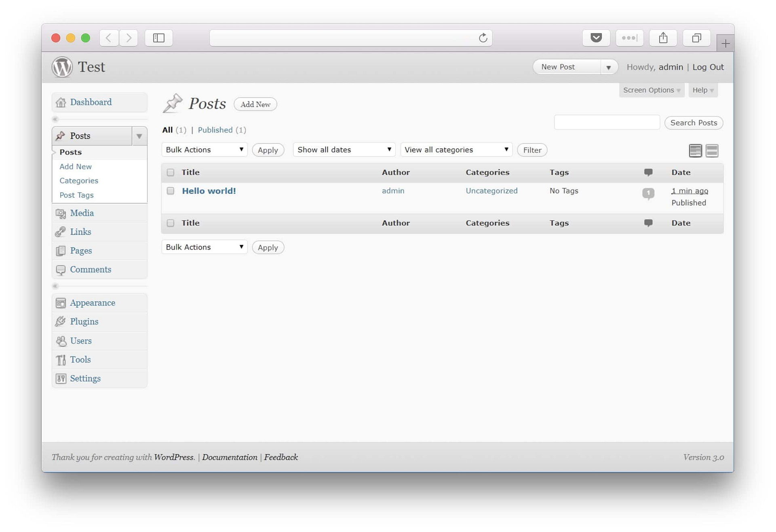Click the Dashboard house icon

click(x=61, y=102)
